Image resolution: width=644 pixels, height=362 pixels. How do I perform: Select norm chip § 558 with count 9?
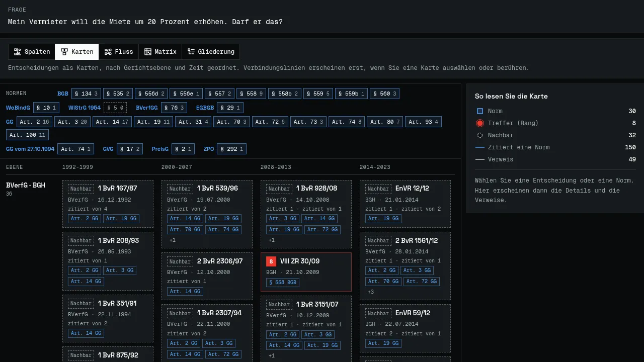251,94
